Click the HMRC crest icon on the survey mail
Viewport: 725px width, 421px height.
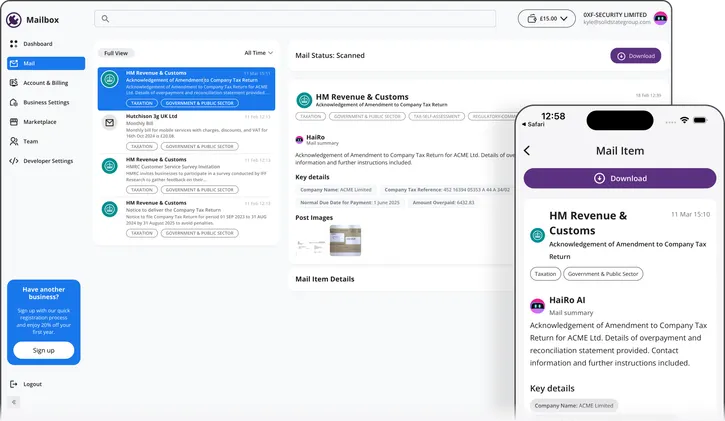(110, 165)
